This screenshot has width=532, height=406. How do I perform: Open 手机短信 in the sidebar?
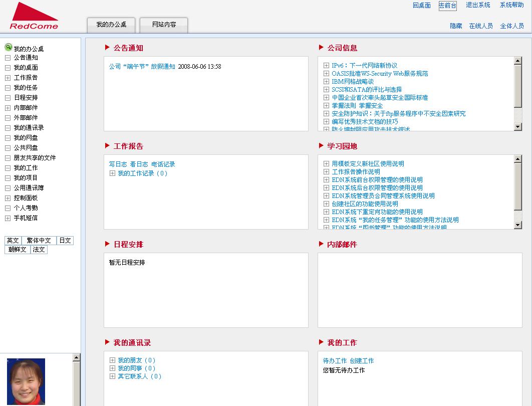tap(26, 218)
